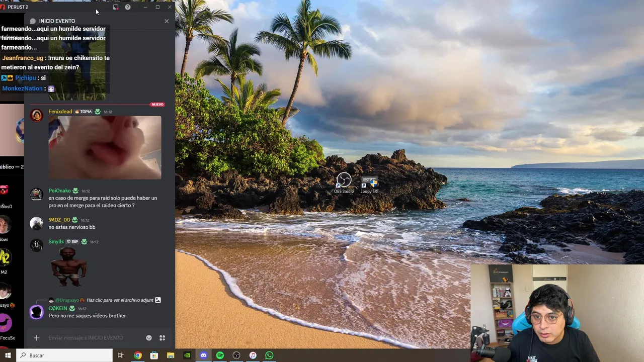Click the FocuSx member avatar in sidebar

(6, 323)
